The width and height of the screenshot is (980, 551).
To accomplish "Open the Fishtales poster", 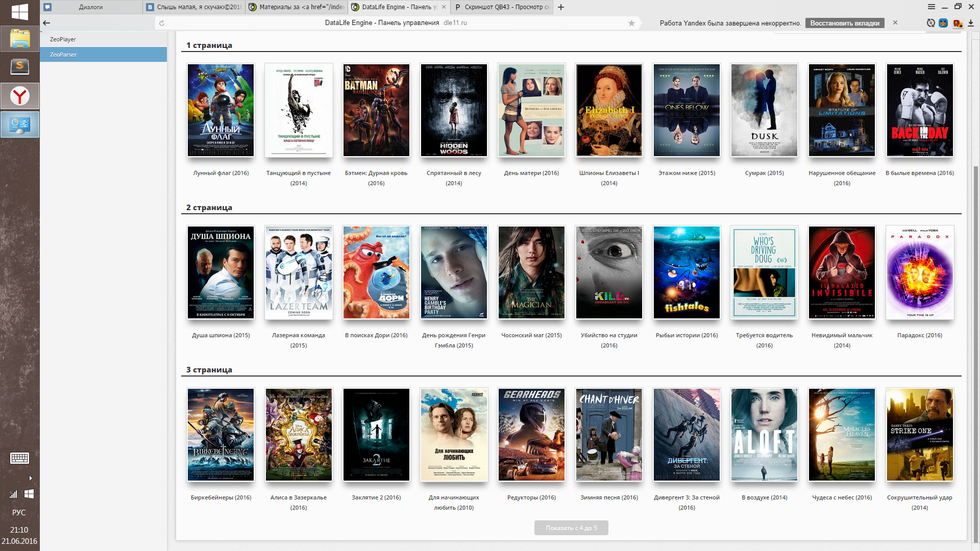I will [x=687, y=272].
